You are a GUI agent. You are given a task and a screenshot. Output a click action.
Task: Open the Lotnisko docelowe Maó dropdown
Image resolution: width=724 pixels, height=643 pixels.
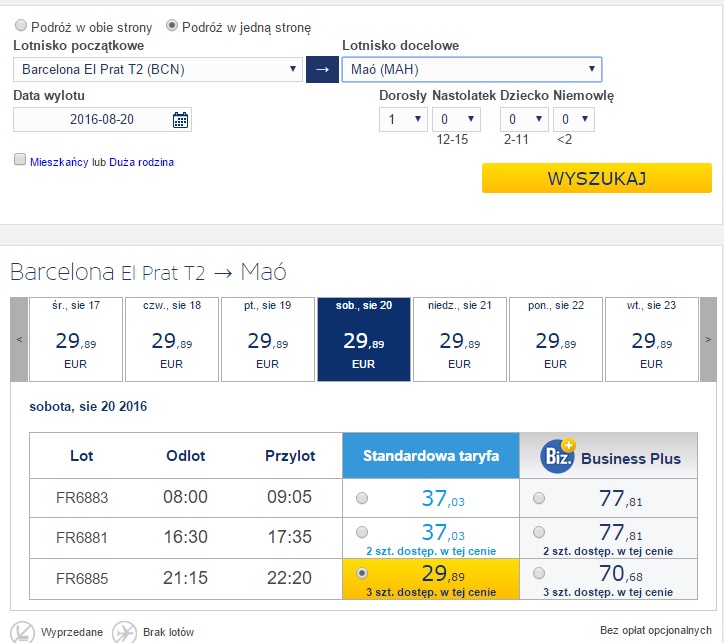(x=472, y=70)
